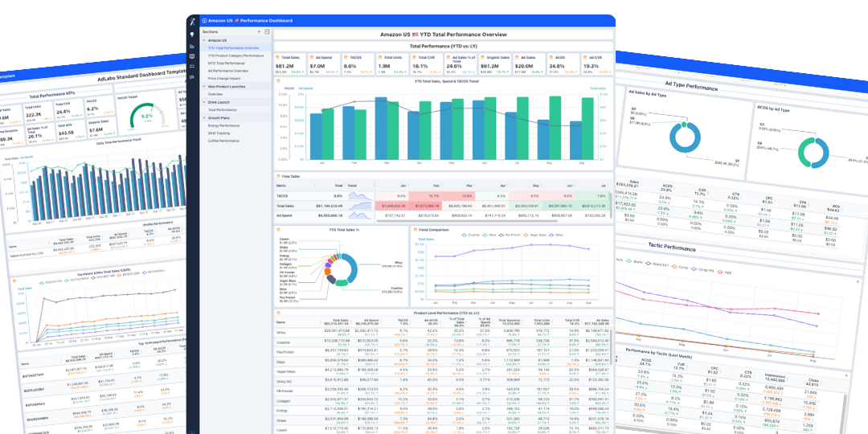Toggle Mass series in Trend Comparison legend
This screenshot has height=434, width=868.
tap(490, 235)
